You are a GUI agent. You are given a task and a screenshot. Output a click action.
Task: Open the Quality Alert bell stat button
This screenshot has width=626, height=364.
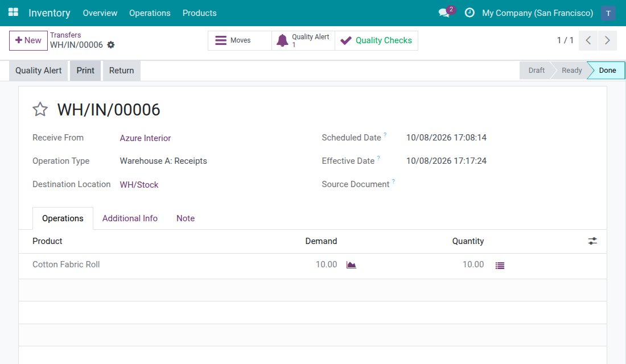pyautogui.click(x=303, y=40)
